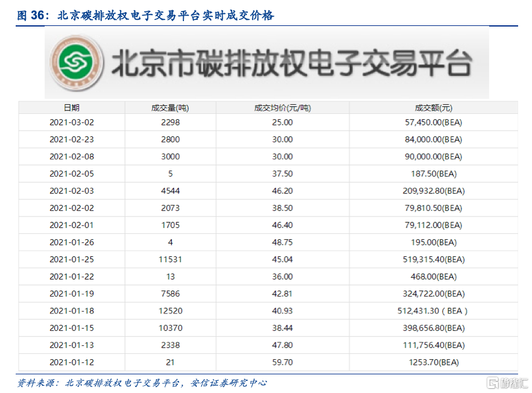
Task: Click the green circular platform logo emblem
Action: 76,63
